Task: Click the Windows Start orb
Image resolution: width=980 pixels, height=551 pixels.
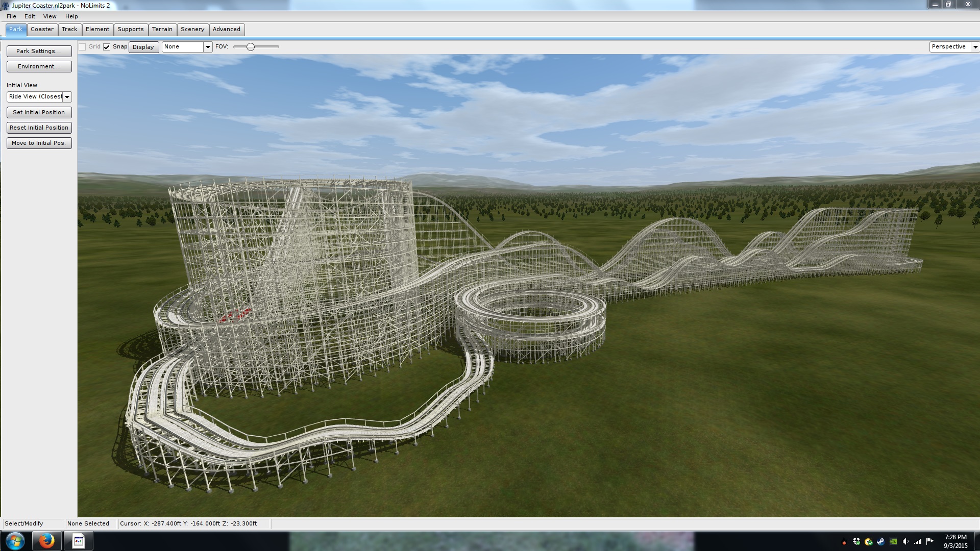Action: pos(15,540)
